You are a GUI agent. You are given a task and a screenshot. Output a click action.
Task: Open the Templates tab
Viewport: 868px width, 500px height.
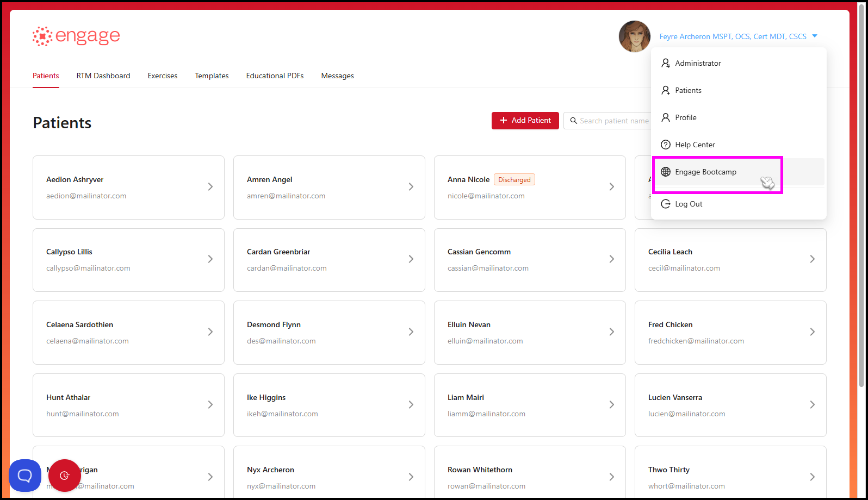pos(212,76)
